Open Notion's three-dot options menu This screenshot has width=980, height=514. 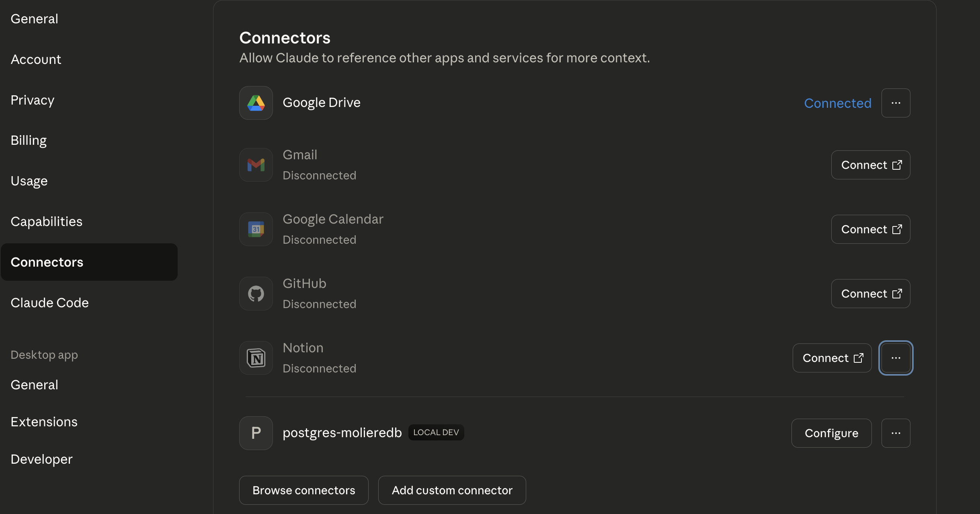896,358
